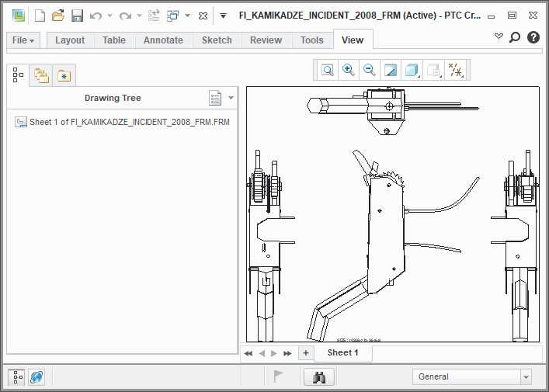Click the New file icon
Screen dimensions: 549x392
coord(40,16)
